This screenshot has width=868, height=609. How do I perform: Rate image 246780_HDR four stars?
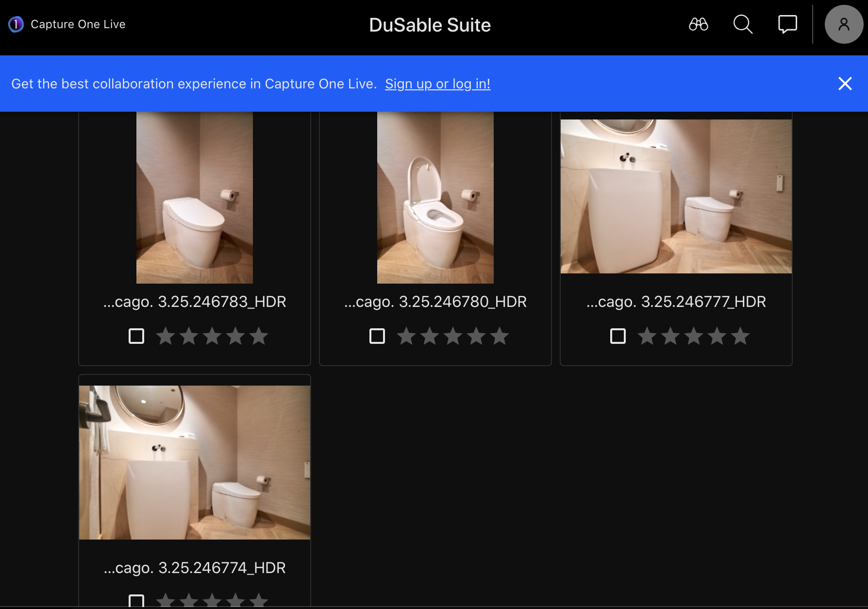click(x=476, y=336)
